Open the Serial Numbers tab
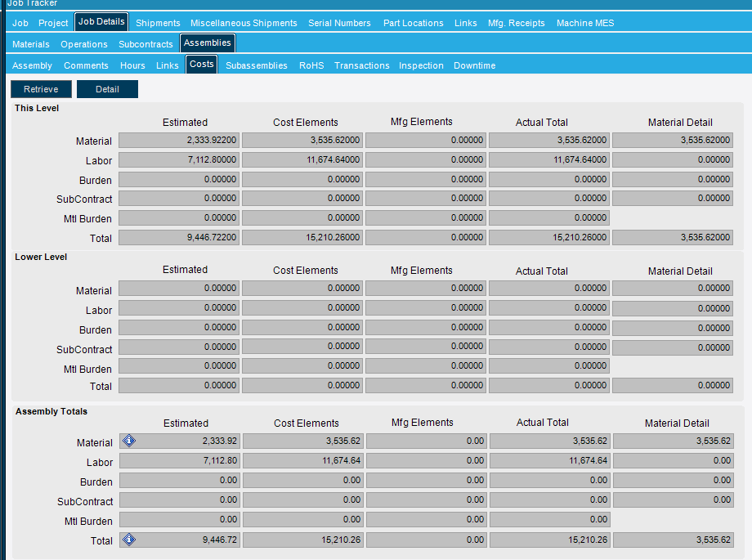This screenshot has height=560, width=752. (339, 23)
